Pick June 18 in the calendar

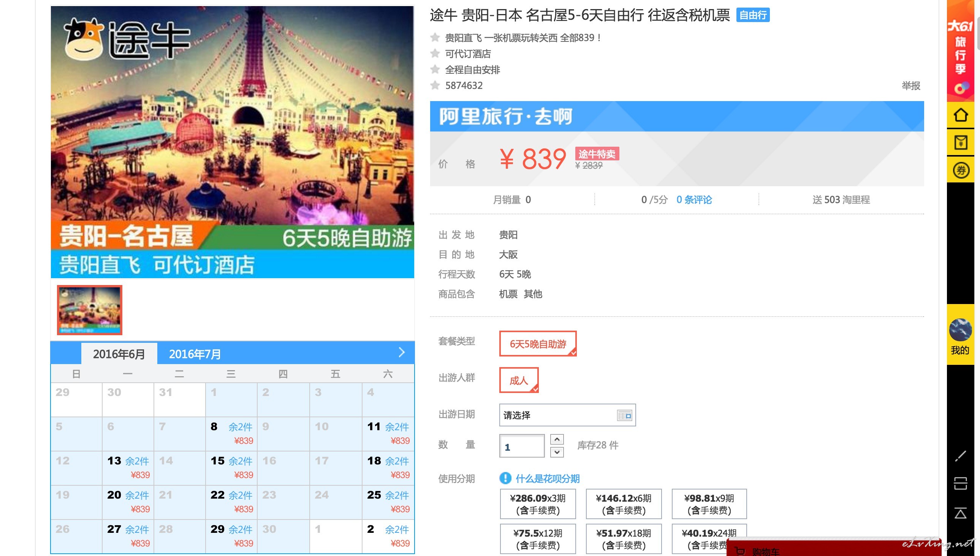(x=388, y=468)
